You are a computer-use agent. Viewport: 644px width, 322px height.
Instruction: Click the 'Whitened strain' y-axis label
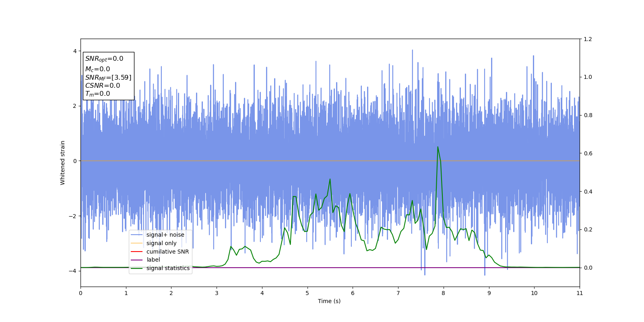63,163
